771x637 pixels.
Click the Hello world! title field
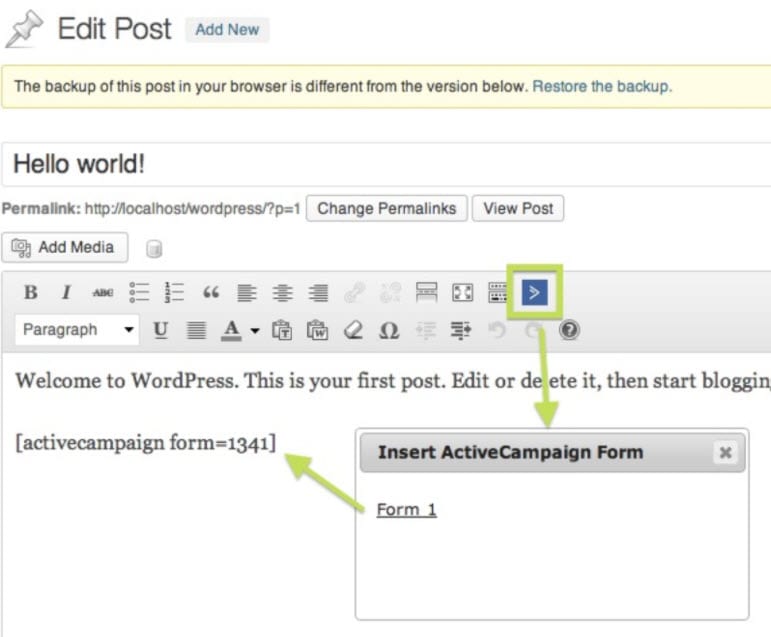pyautogui.click(x=386, y=164)
